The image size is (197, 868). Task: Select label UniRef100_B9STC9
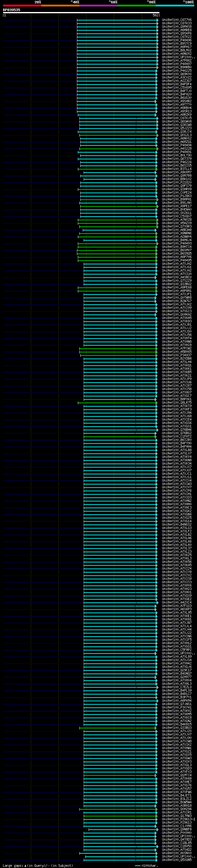click(177, 43)
